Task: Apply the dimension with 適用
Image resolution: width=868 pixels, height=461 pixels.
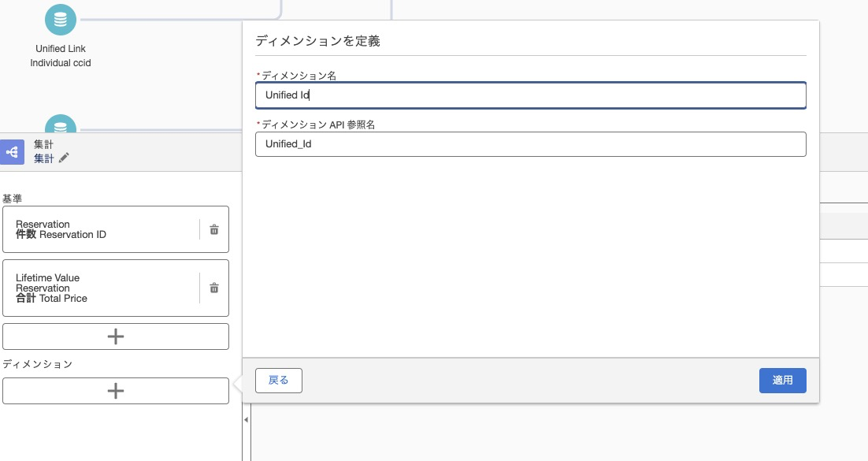Action: pos(782,380)
